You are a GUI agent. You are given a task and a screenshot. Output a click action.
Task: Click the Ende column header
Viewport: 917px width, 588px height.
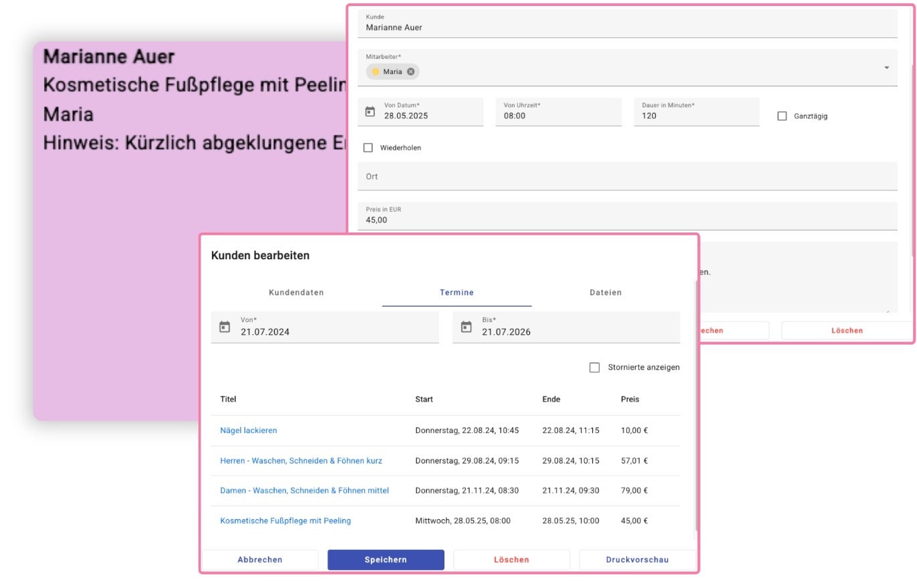point(551,400)
